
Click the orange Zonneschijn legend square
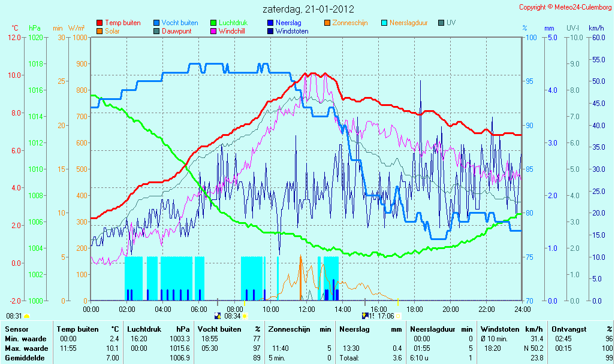(327, 23)
